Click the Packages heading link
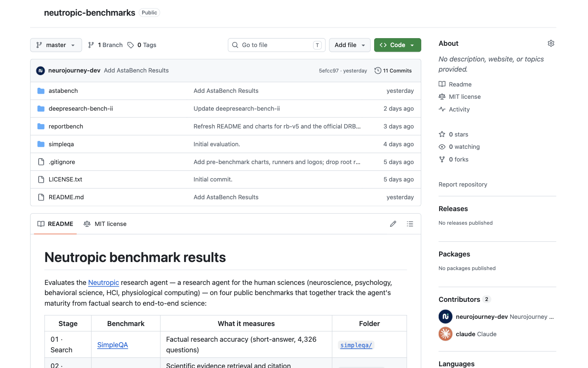The image size is (588, 368). 454,254
